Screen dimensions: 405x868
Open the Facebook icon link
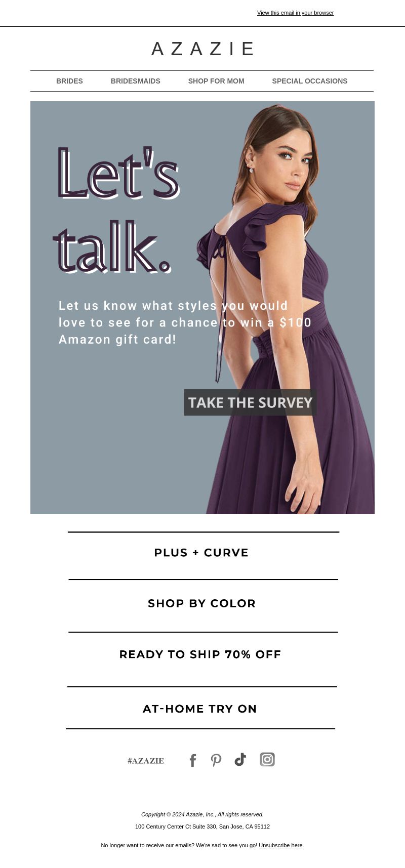click(193, 760)
